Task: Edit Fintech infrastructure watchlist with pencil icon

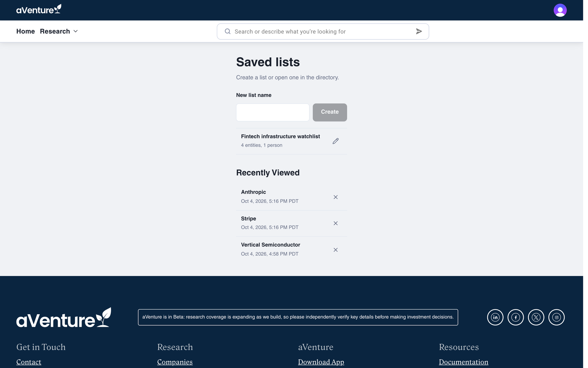Action: pyautogui.click(x=336, y=141)
